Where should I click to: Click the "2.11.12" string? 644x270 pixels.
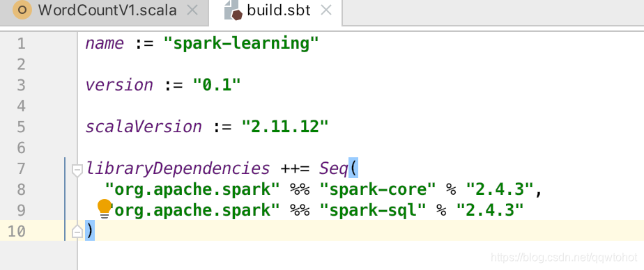point(285,127)
